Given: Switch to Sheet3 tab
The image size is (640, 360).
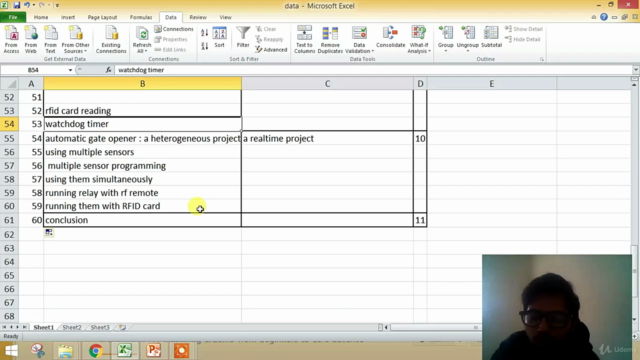Looking at the screenshot, I should pos(100,327).
